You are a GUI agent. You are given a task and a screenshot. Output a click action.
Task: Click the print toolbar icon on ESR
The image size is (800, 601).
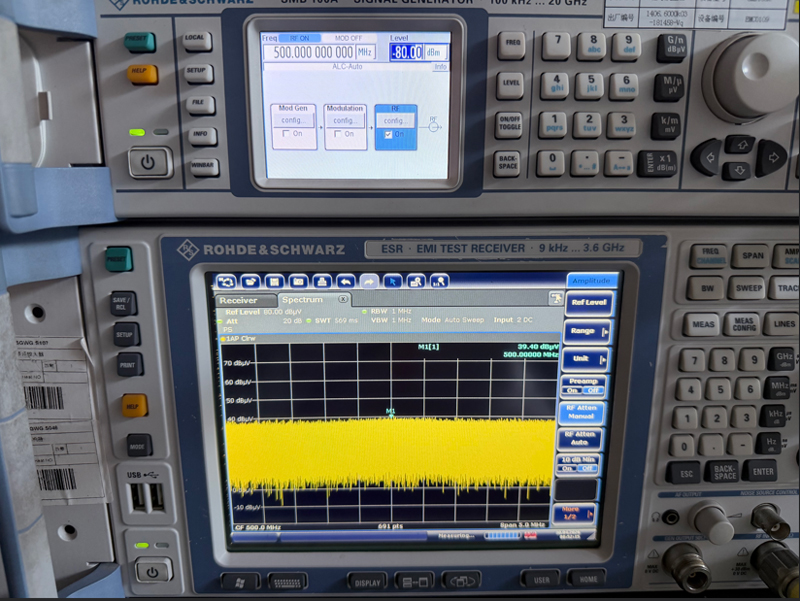point(322,282)
